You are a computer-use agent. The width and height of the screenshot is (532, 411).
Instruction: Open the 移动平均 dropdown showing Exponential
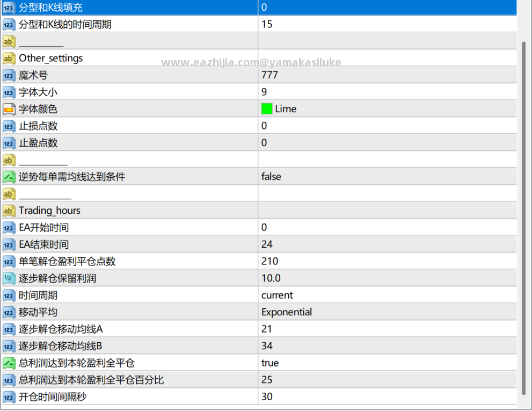click(387, 312)
